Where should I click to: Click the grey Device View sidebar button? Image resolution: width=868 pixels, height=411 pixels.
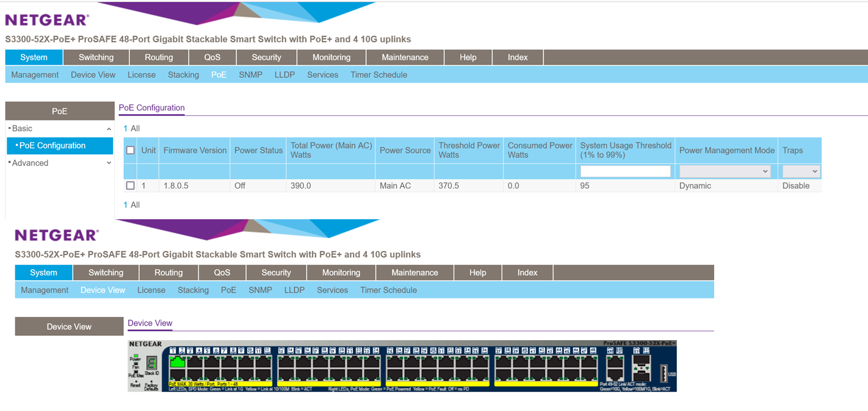coord(69,327)
